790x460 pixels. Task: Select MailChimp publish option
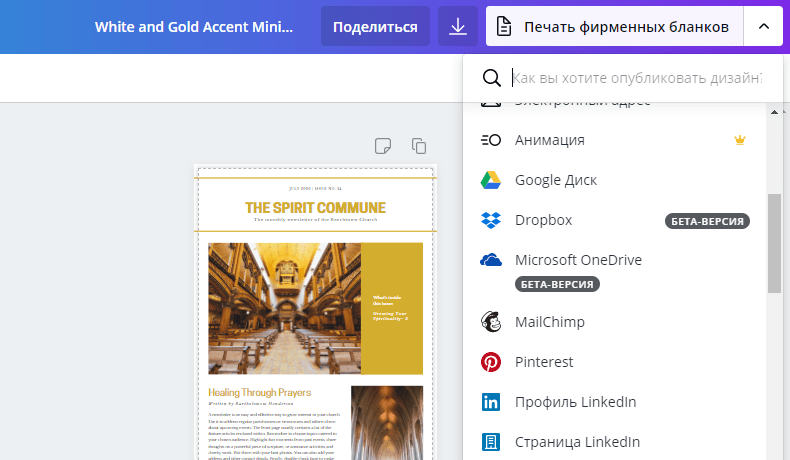pyautogui.click(x=614, y=322)
